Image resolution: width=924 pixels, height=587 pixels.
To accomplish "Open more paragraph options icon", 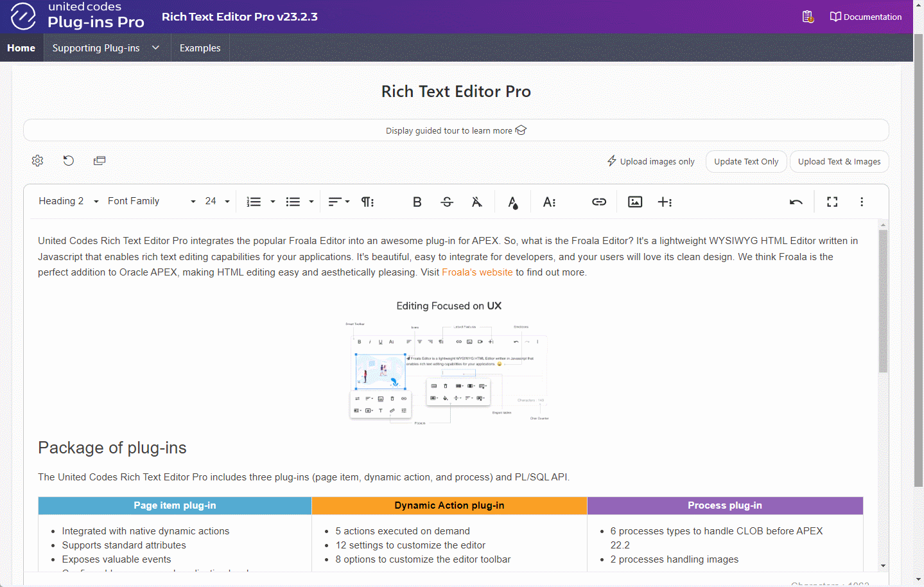I will coord(367,202).
